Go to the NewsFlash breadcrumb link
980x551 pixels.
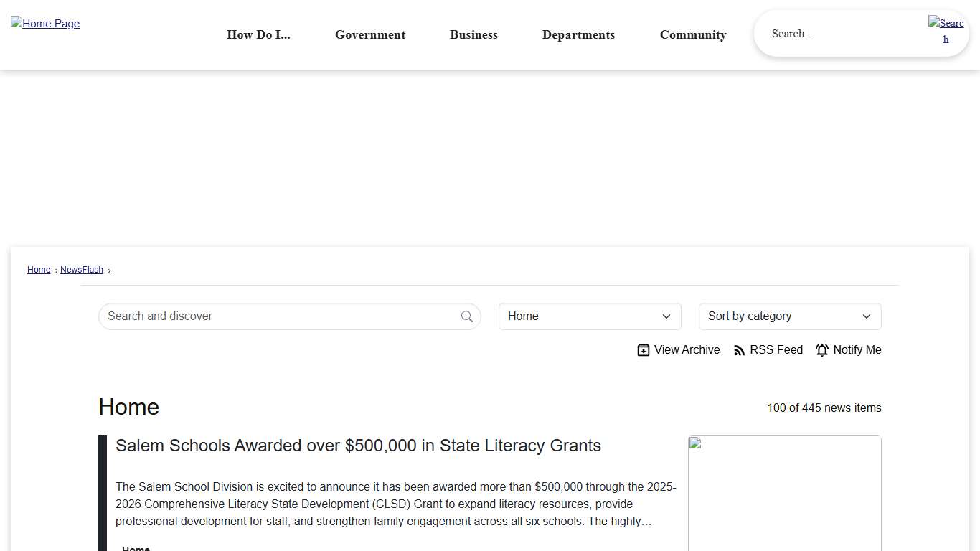coord(82,270)
